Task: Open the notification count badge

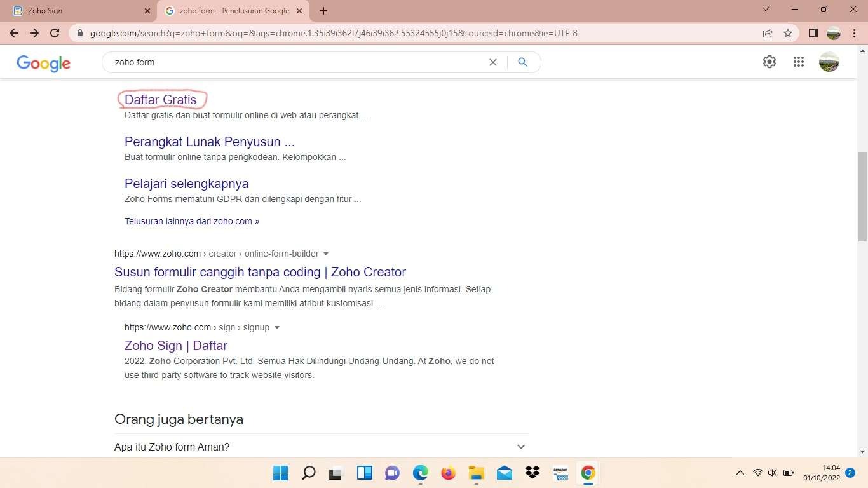Action: click(850, 473)
